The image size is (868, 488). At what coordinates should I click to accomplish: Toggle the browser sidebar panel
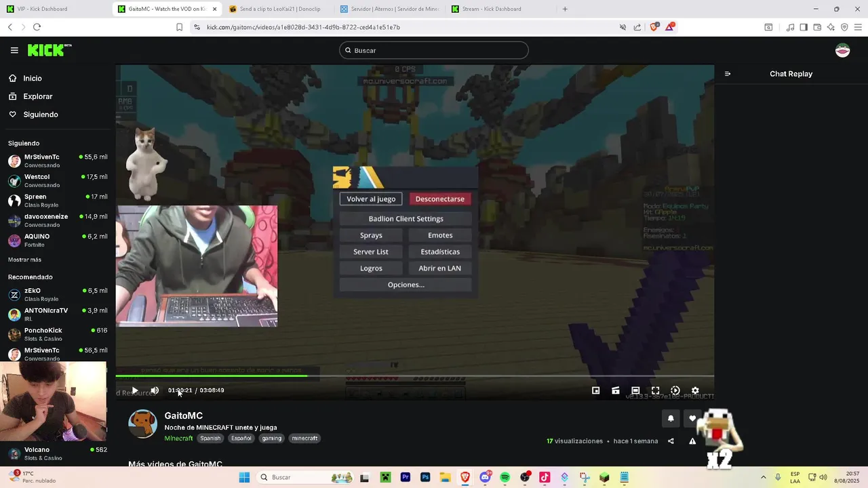click(804, 27)
